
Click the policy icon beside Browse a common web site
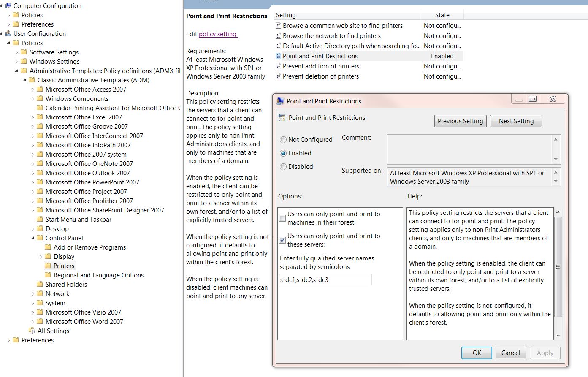278,26
